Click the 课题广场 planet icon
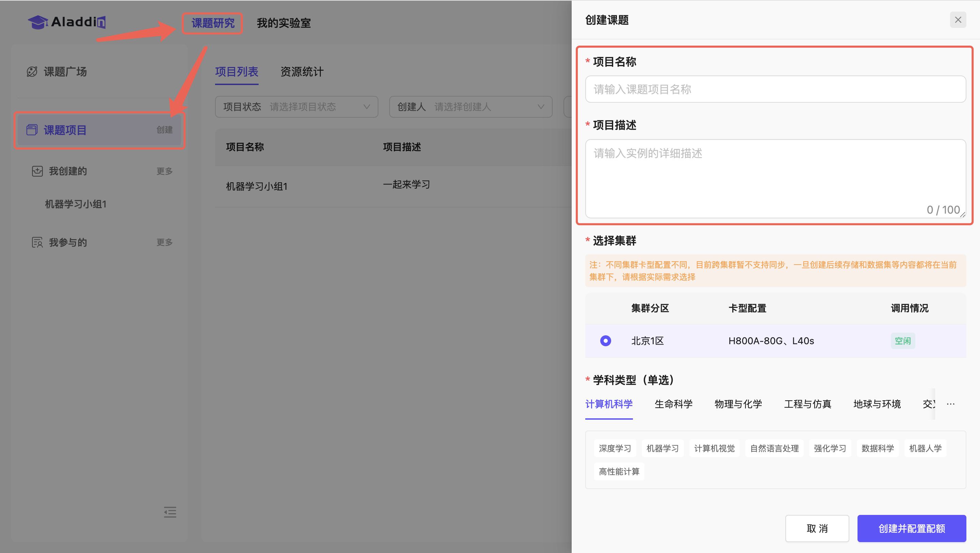This screenshot has width=980, height=553. (32, 71)
